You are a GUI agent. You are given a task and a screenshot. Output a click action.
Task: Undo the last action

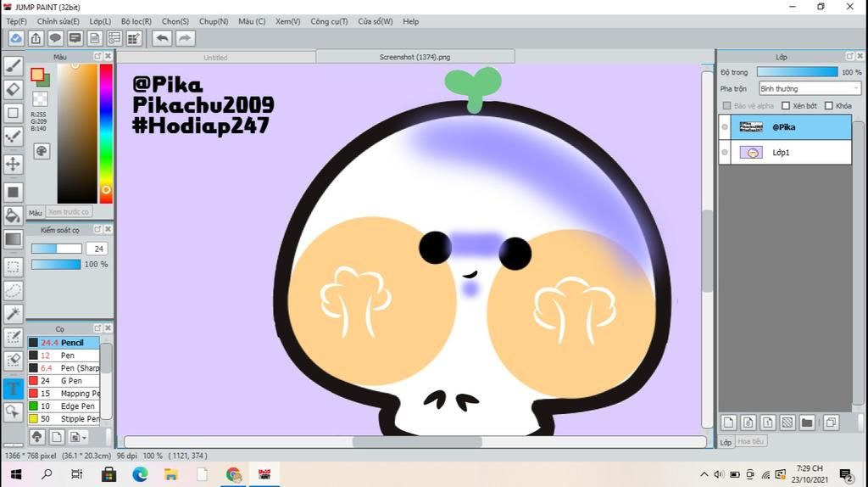click(x=162, y=38)
